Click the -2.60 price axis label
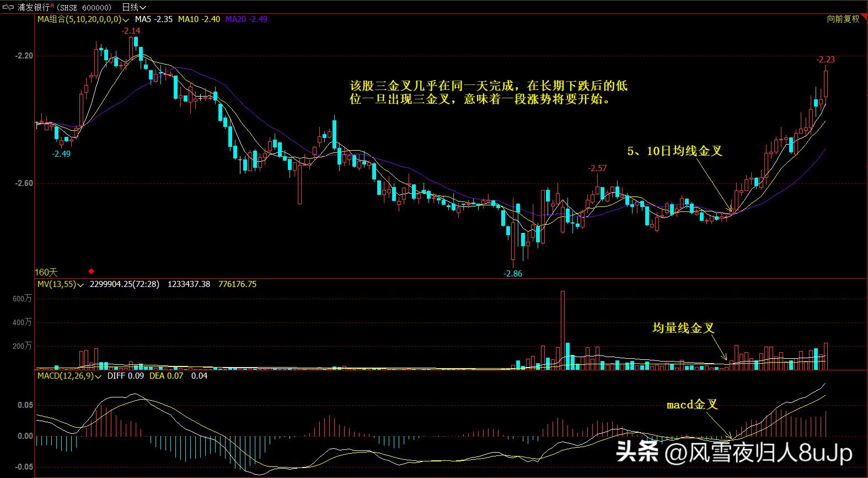The width and height of the screenshot is (868, 478). pos(24,183)
